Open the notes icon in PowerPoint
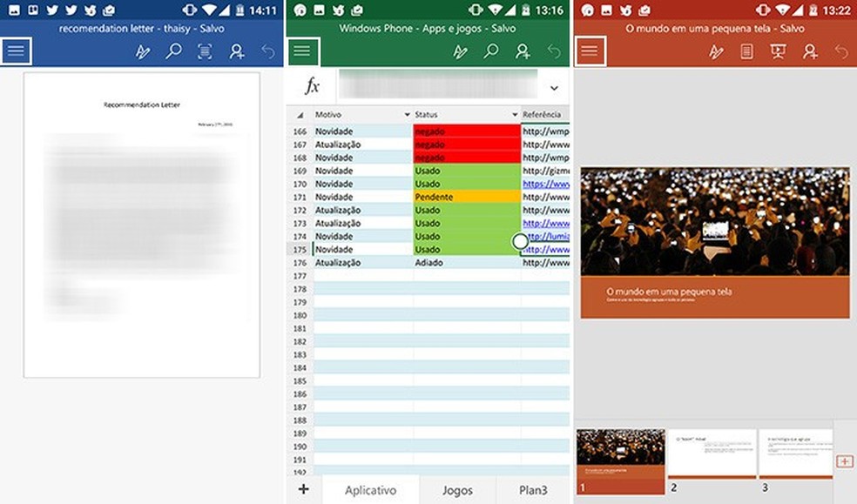Viewport: 857px width, 504px height. point(746,52)
